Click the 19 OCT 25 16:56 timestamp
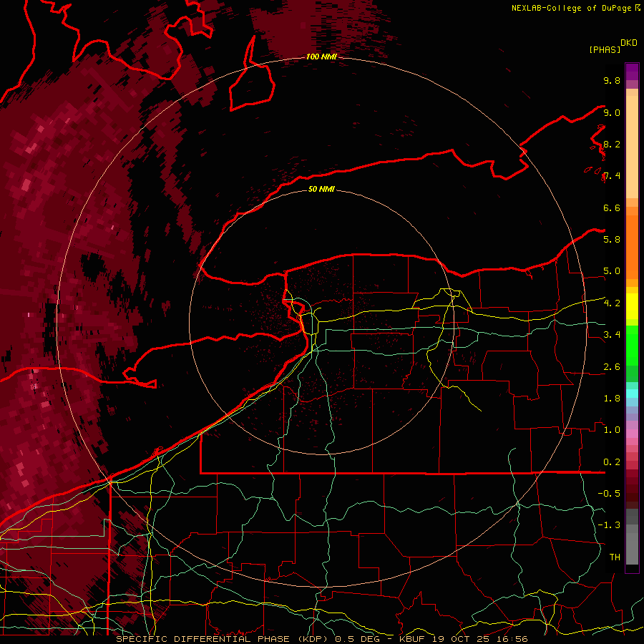 click(x=480, y=639)
